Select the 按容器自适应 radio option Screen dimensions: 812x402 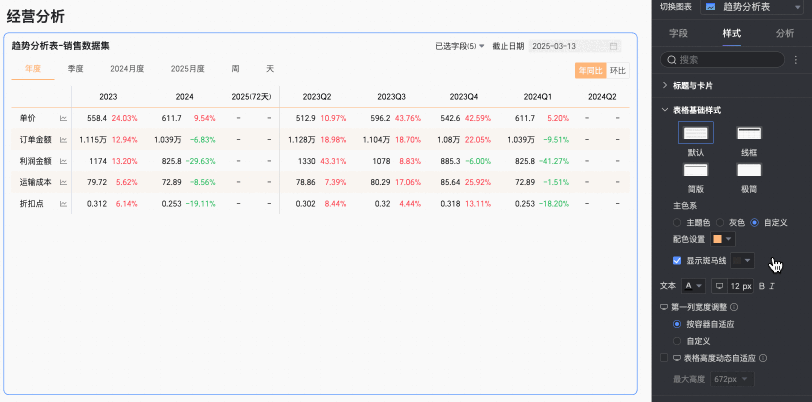pos(676,324)
